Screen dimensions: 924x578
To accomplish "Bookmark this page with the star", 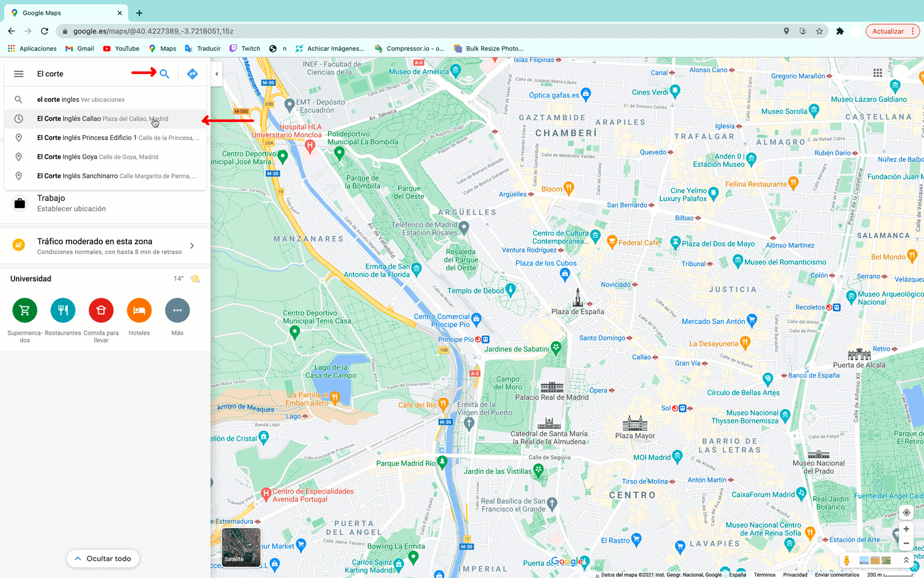I will pyautogui.click(x=819, y=31).
